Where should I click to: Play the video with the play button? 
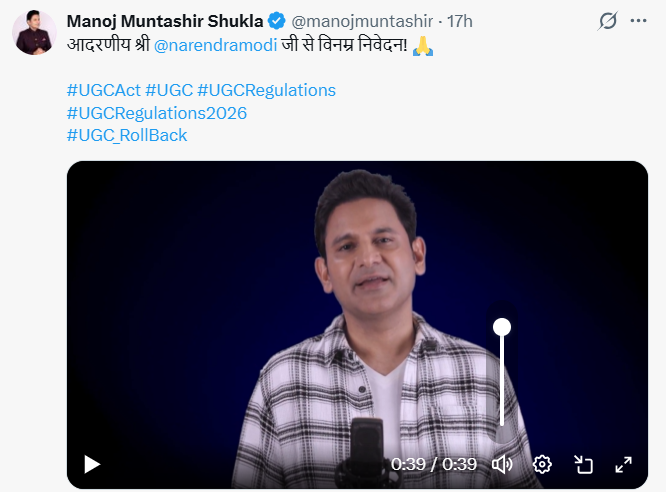(x=92, y=464)
